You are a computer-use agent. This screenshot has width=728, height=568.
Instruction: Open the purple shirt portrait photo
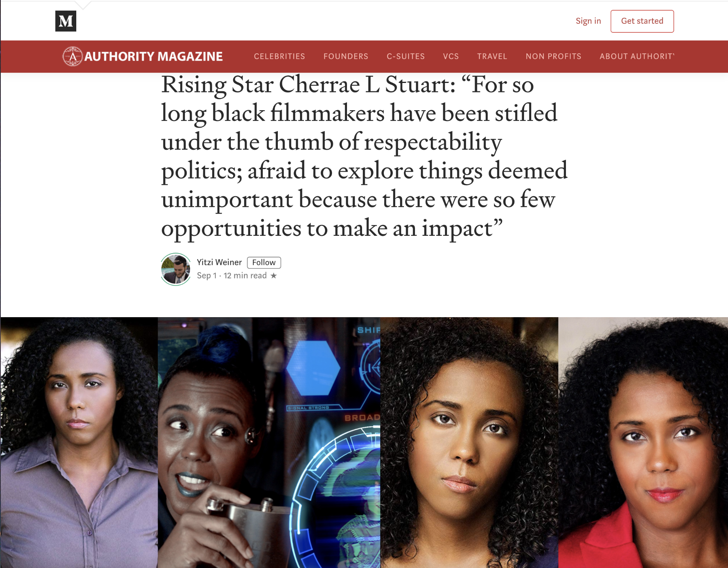pos(79,442)
